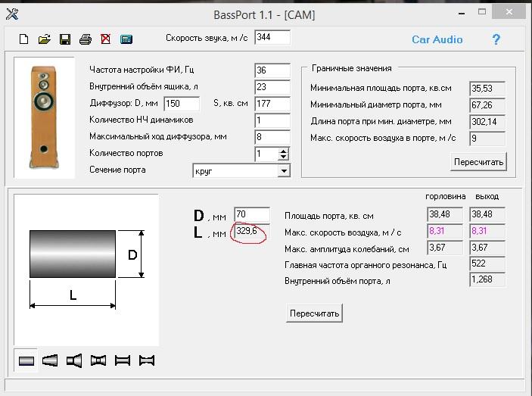
Task: Expand the Сечение порта dropdown
Action: (x=284, y=171)
